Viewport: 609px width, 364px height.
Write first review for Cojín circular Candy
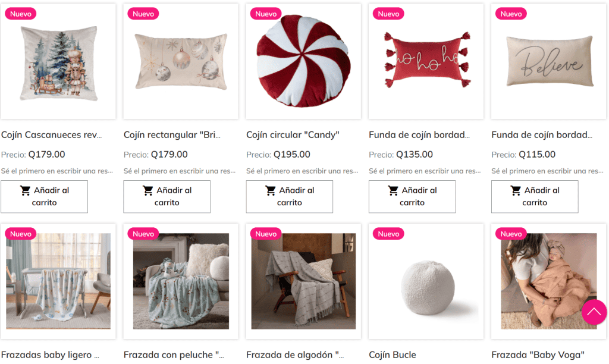[302, 171]
